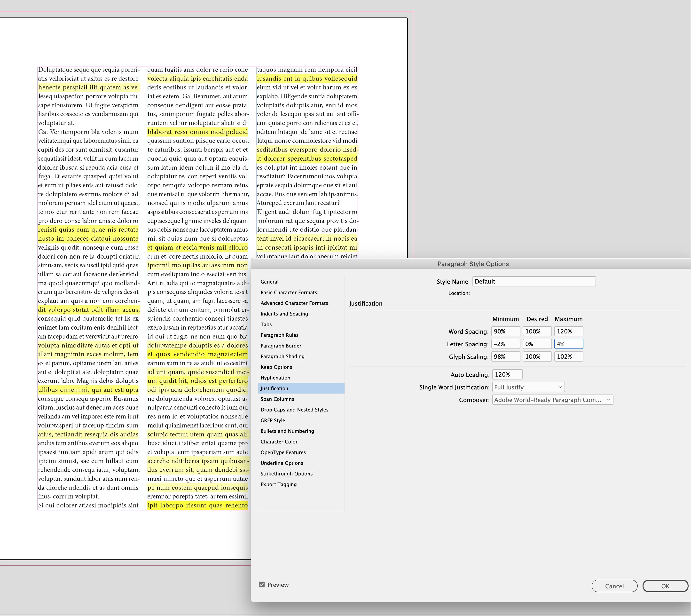The image size is (691, 616).
Task: Click the Style Name text field
Action: 534,282
